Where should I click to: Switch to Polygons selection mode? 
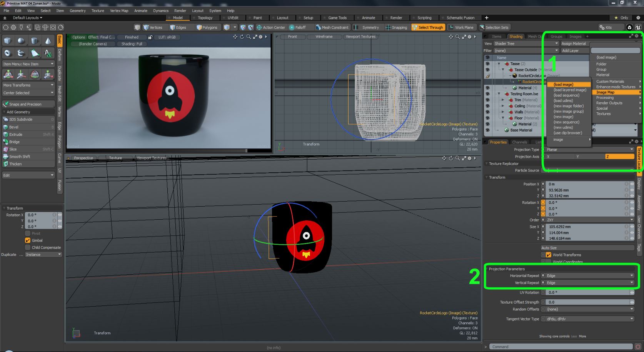tap(207, 27)
